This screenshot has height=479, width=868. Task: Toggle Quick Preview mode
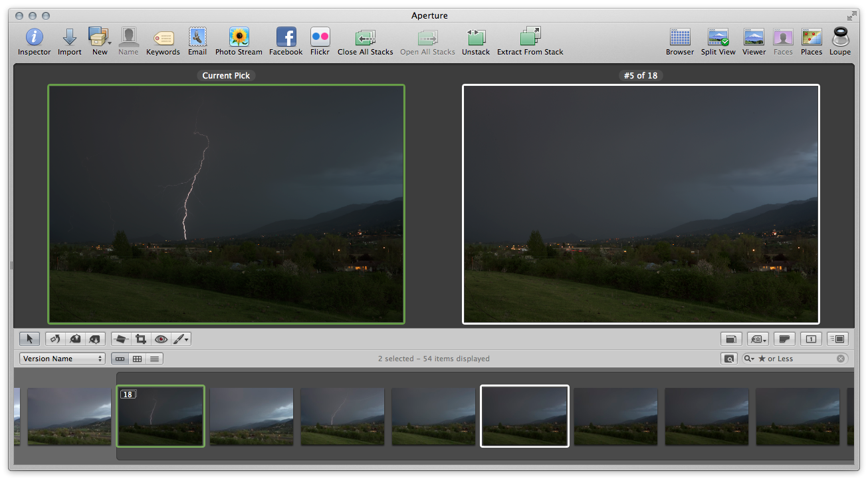pyautogui.click(x=837, y=339)
